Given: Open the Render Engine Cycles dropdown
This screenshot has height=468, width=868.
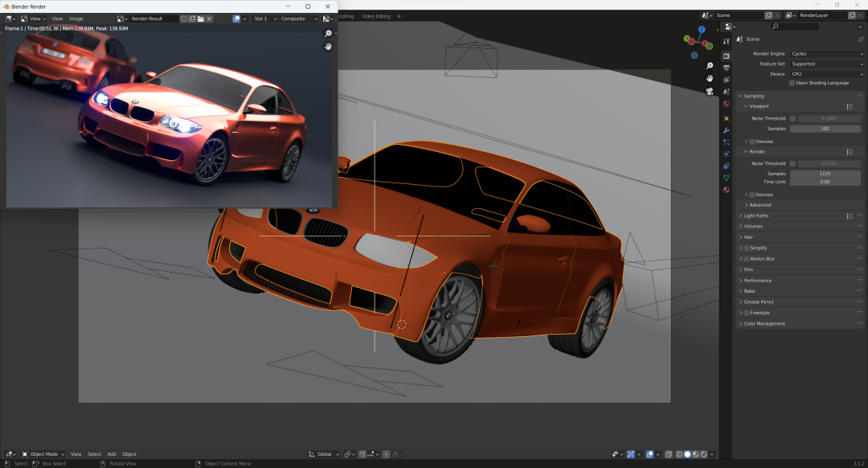Looking at the screenshot, I should coord(826,54).
